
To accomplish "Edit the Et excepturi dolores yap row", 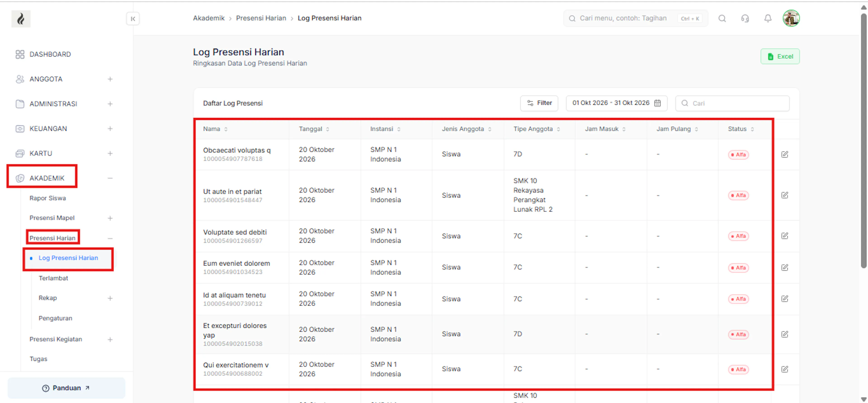I will pos(784,334).
